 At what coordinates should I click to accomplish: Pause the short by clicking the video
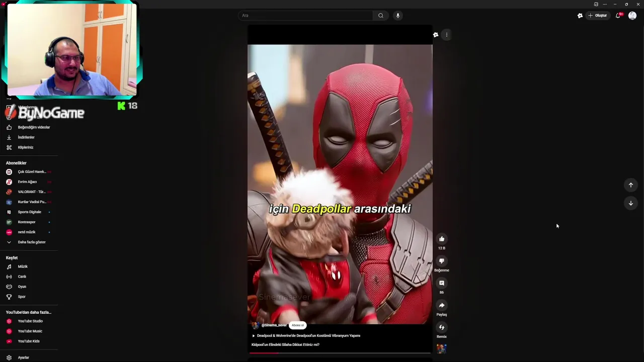pyautogui.click(x=340, y=184)
